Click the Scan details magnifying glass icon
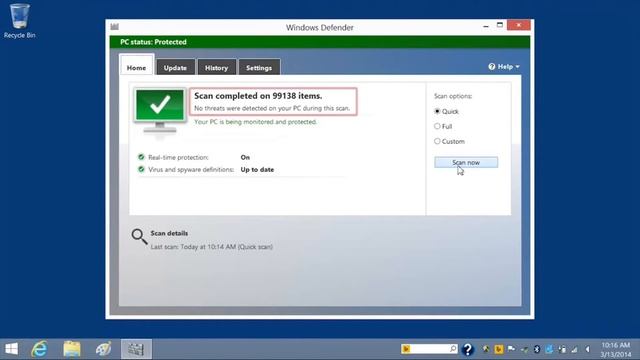Image resolution: width=640 pixels, height=360 pixels. tap(139, 236)
